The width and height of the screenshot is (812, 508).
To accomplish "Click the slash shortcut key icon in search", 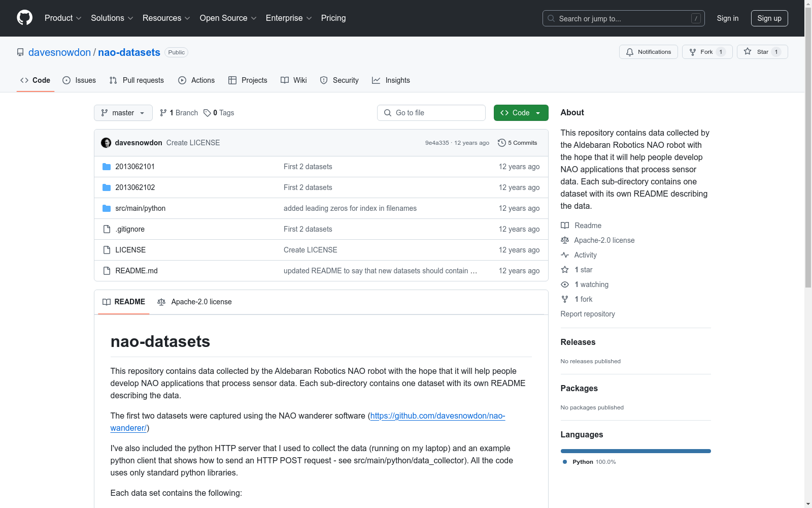I will [x=696, y=18].
